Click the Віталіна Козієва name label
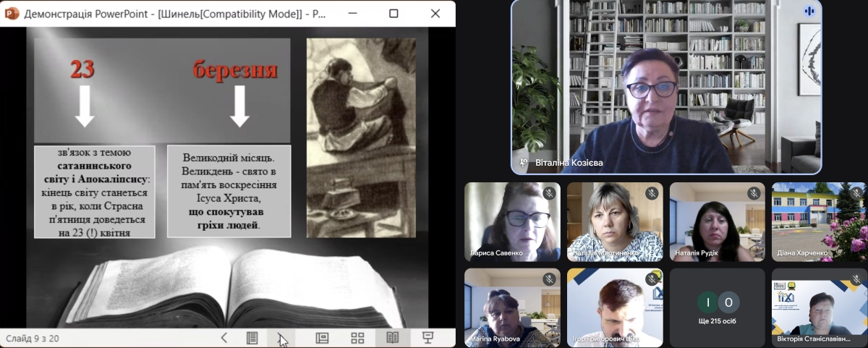The width and height of the screenshot is (868, 348). click(x=569, y=163)
